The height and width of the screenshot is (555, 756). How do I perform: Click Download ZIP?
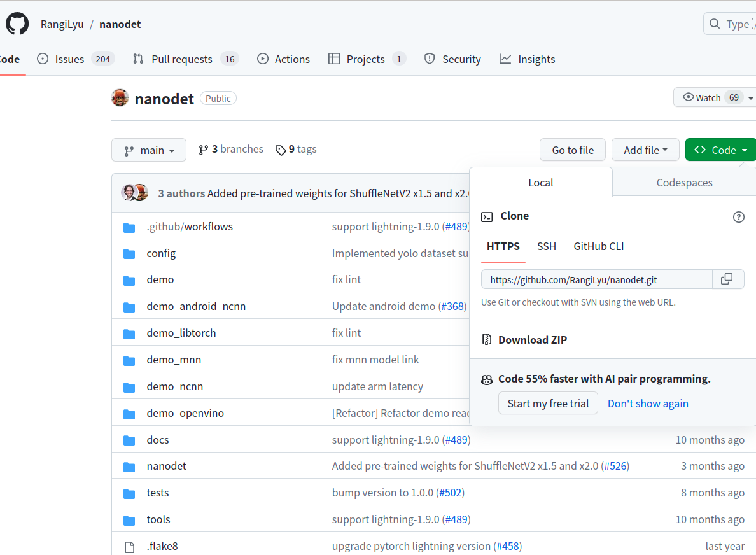click(x=532, y=340)
